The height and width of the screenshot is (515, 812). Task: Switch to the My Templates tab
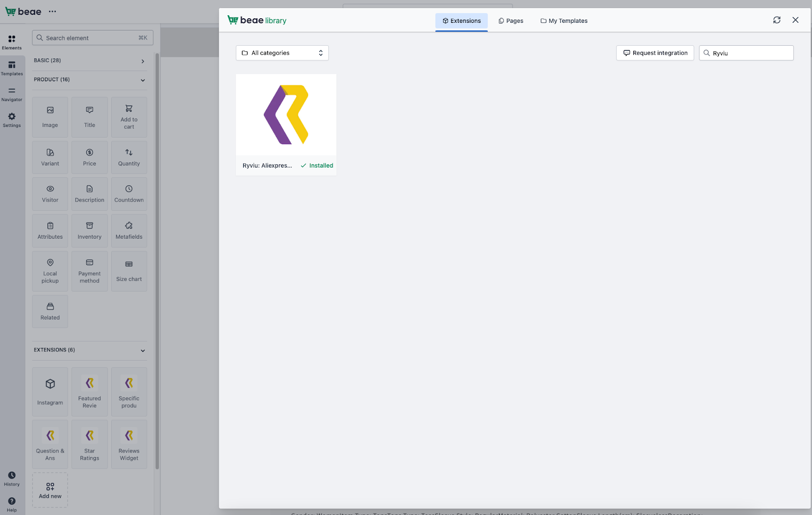coord(564,21)
